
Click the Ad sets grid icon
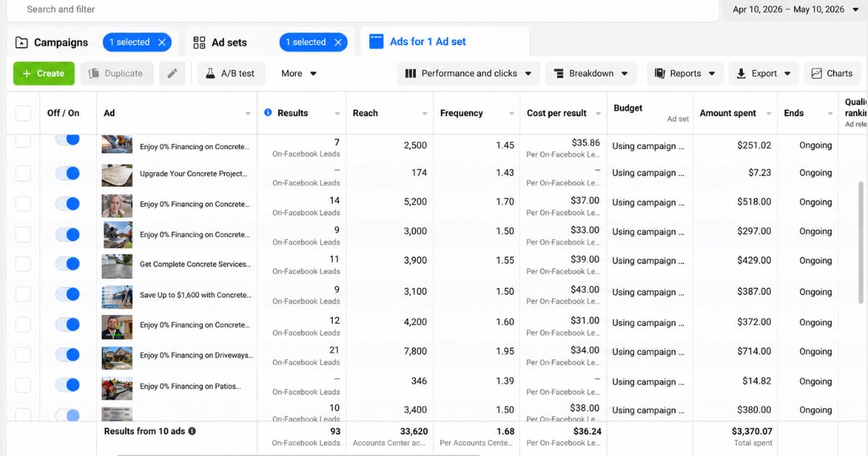click(x=199, y=43)
